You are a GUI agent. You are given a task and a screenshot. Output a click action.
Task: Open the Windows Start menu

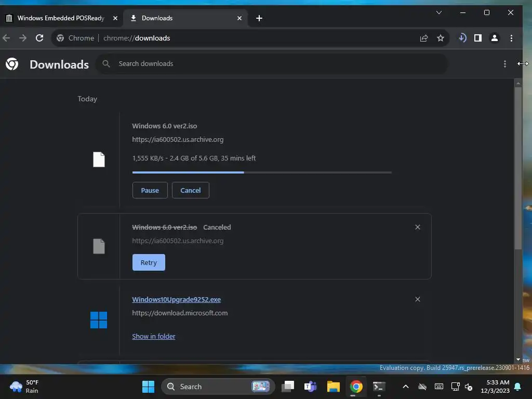(x=148, y=387)
